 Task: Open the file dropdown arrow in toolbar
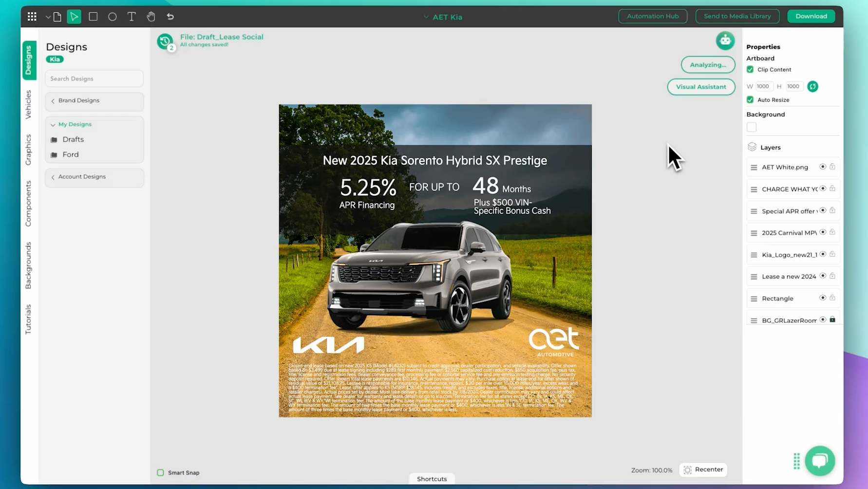click(x=48, y=17)
